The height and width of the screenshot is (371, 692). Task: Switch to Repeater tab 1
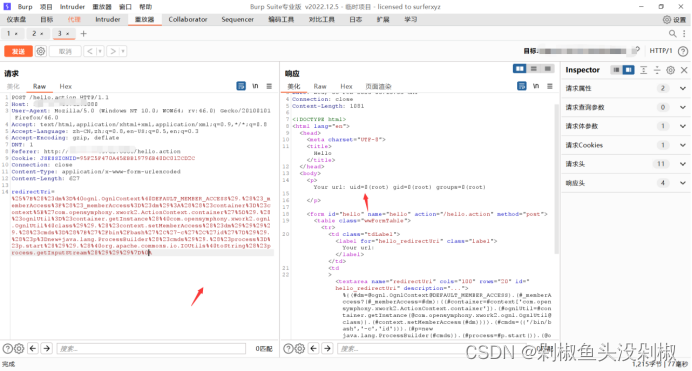(x=12, y=34)
